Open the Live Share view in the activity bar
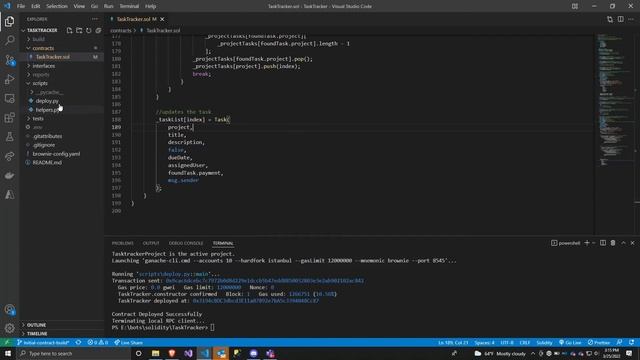This screenshot has height=360, width=640. [x=9, y=156]
